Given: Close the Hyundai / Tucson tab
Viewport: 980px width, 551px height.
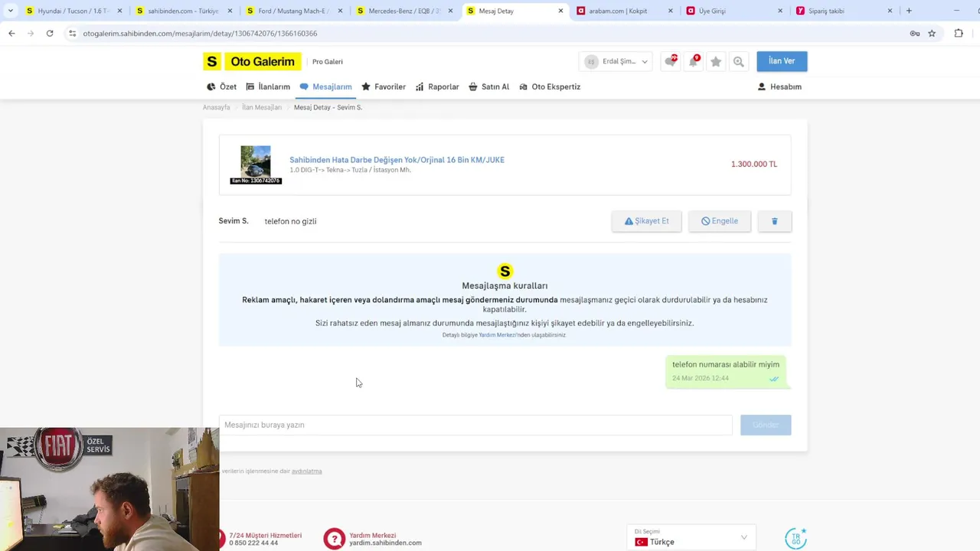Looking at the screenshot, I should point(119,11).
